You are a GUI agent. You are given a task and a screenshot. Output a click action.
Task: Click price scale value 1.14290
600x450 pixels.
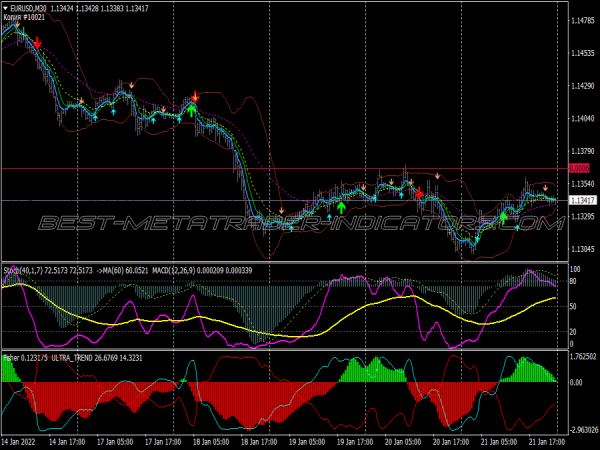pos(583,86)
